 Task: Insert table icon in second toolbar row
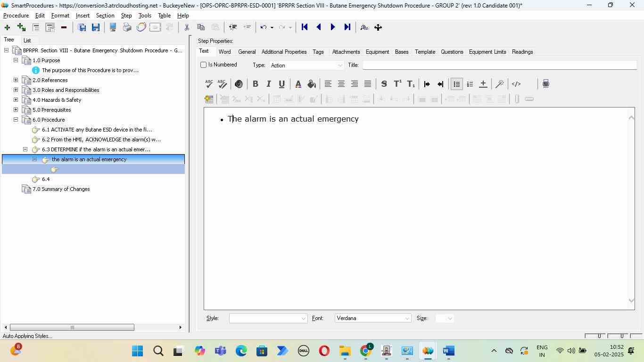click(x=209, y=99)
